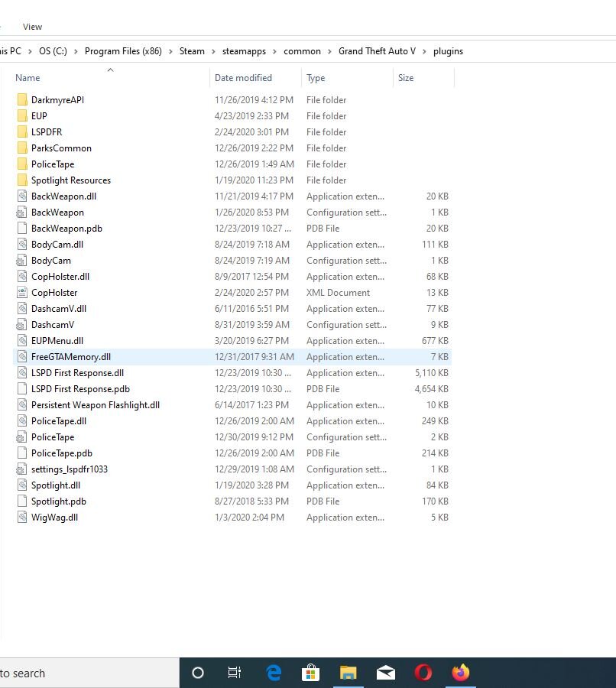Expand chevron after common breadcrumb
The image size is (616, 688).
point(329,52)
